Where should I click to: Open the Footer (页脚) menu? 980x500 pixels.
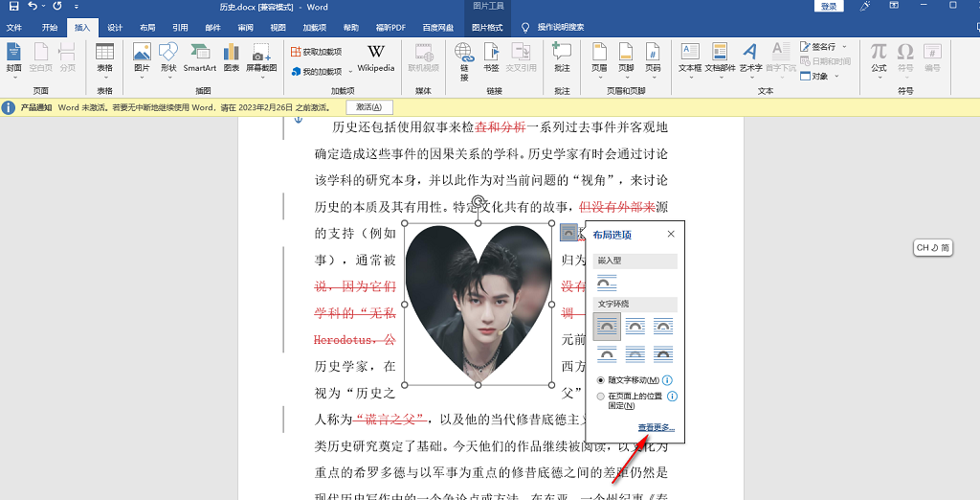click(626, 60)
